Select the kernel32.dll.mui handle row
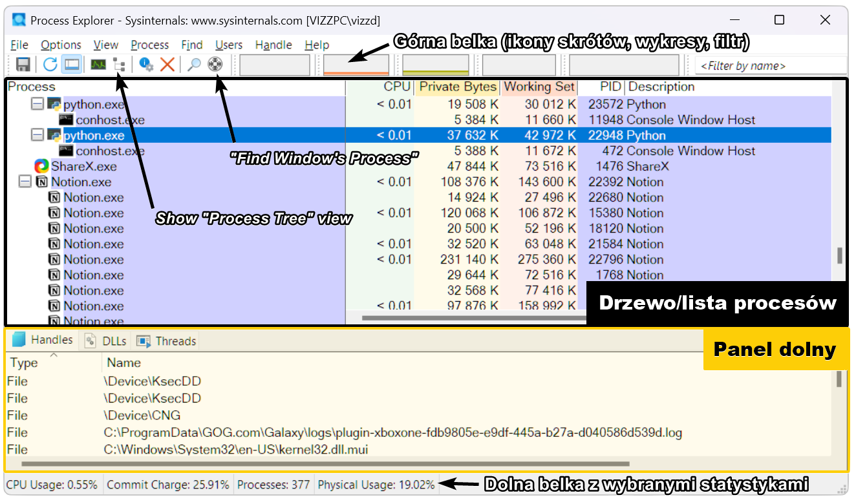Image resolution: width=856 pixels, height=504 pixels. point(419,449)
